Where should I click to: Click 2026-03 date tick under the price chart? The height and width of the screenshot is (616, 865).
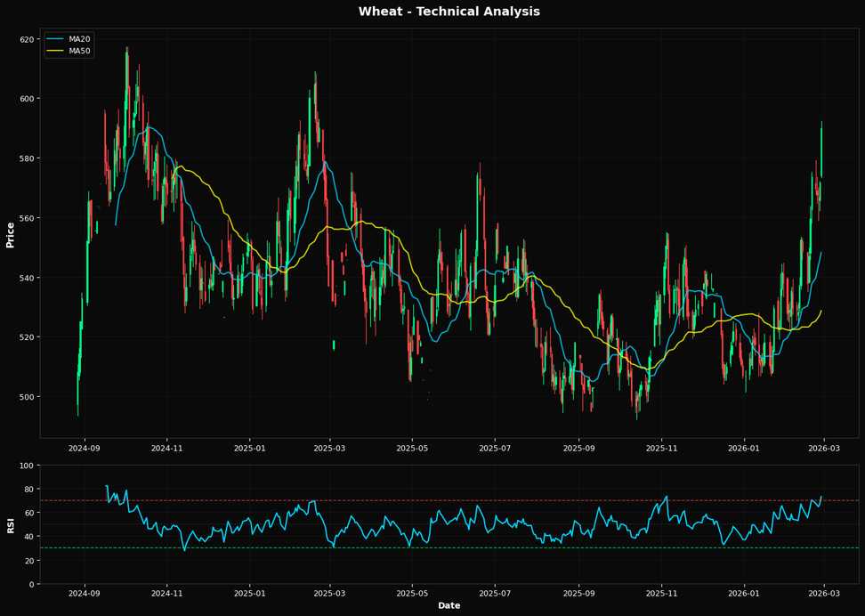[x=824, y=448]
